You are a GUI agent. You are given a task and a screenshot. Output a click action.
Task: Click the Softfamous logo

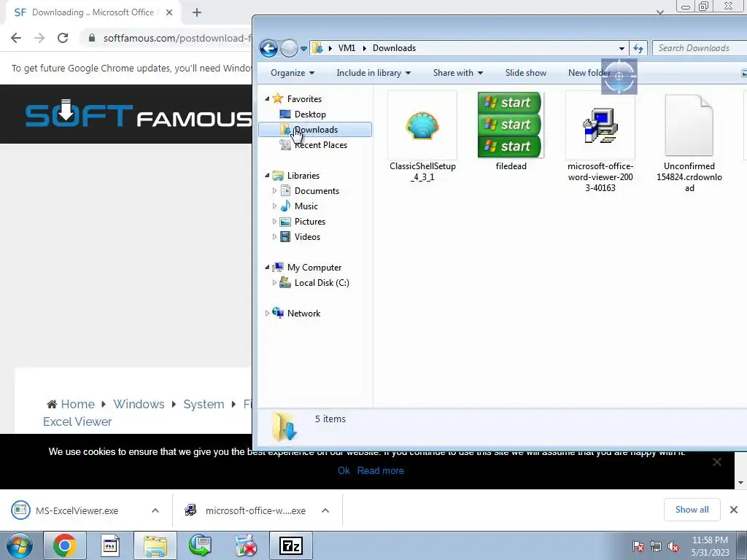click(x=138, y=114)
